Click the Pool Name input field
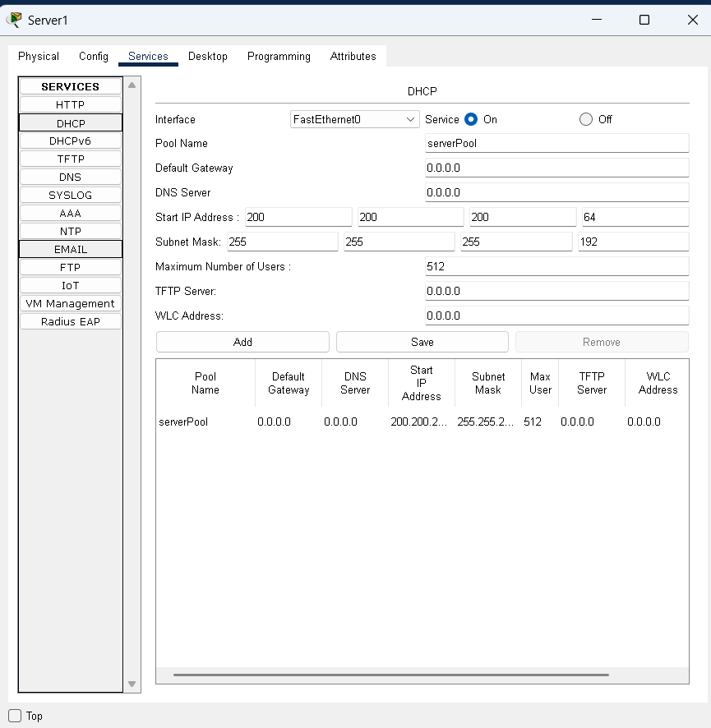This screenshot has width=711, height=728. coord(556,143)
